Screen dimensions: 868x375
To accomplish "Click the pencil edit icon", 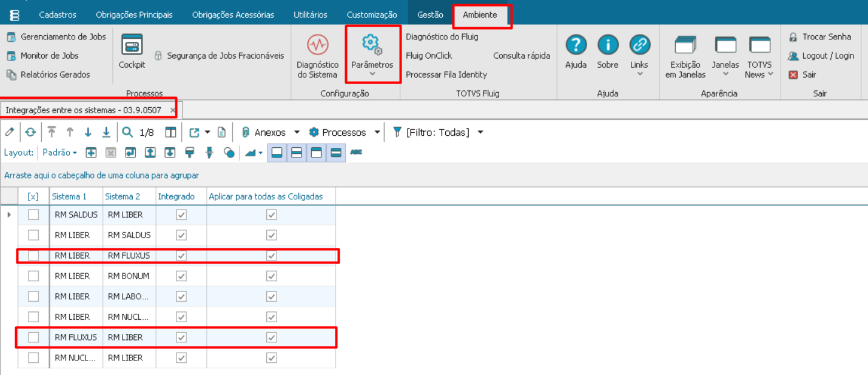I will click(x=9, y=132).
